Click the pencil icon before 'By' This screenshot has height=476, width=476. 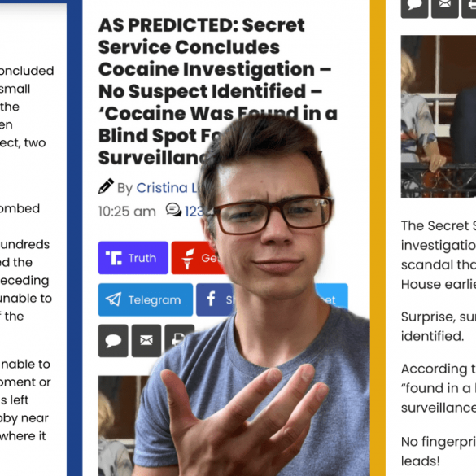[106, 186]
